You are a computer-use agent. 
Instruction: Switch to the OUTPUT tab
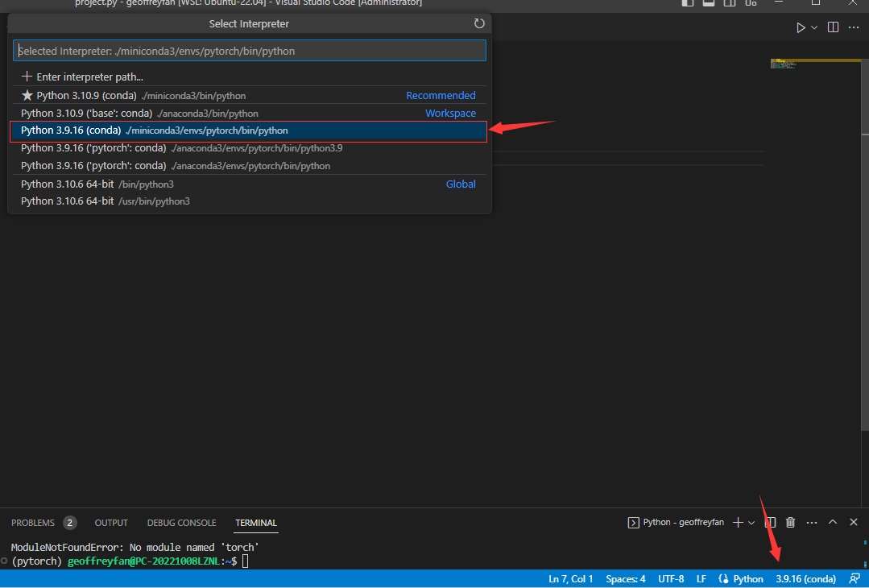tap(111, 523)
